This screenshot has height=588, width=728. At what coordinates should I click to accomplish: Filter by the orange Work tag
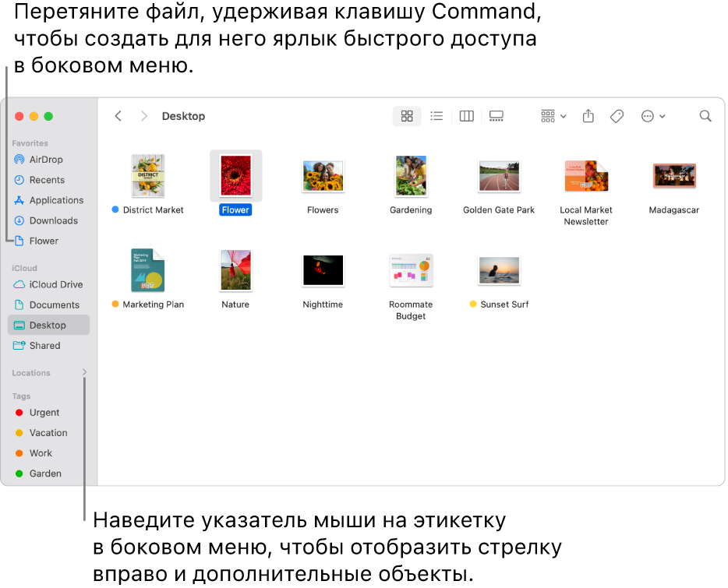[x=34, y=453]
